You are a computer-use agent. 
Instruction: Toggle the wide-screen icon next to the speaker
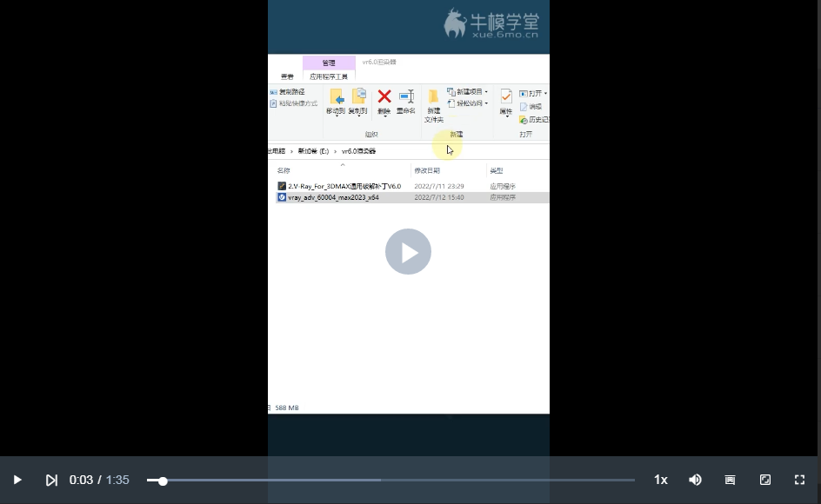coord(730,480)
